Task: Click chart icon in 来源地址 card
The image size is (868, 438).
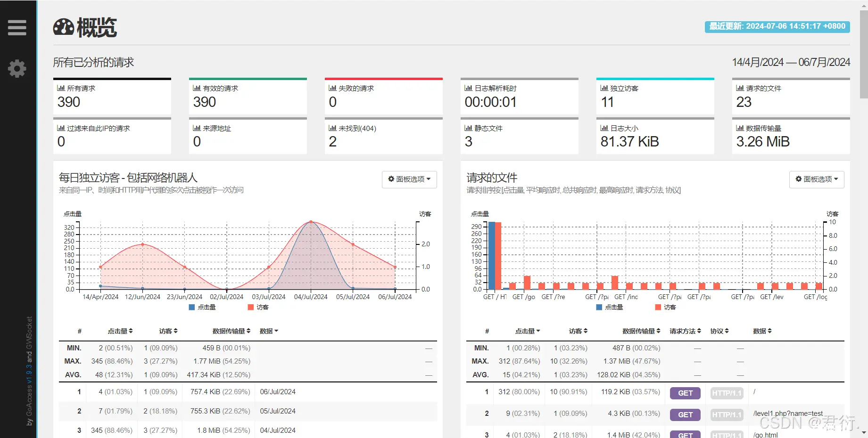Action: (197, 128)
